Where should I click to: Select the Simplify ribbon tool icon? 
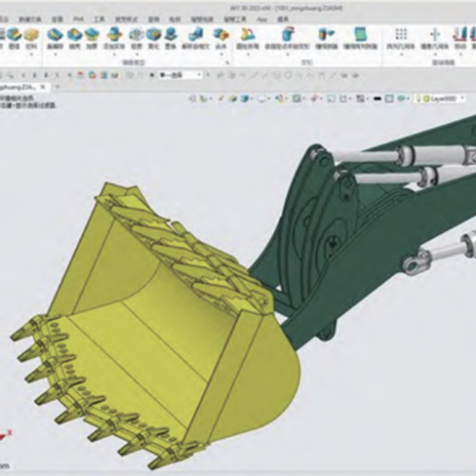coord(154,34)
